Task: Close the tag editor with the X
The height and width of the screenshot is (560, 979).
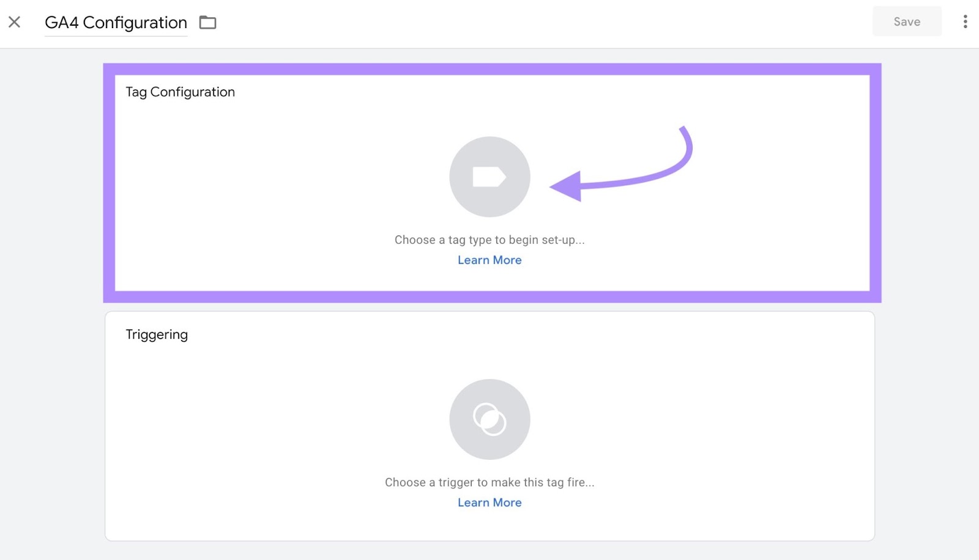Action: 15,23
